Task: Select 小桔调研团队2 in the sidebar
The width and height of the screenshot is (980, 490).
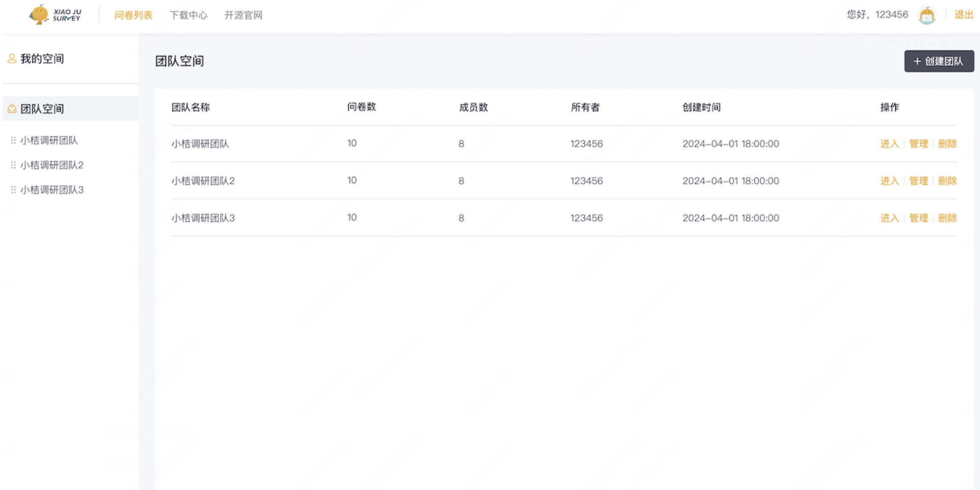Action: click(52, 165)
